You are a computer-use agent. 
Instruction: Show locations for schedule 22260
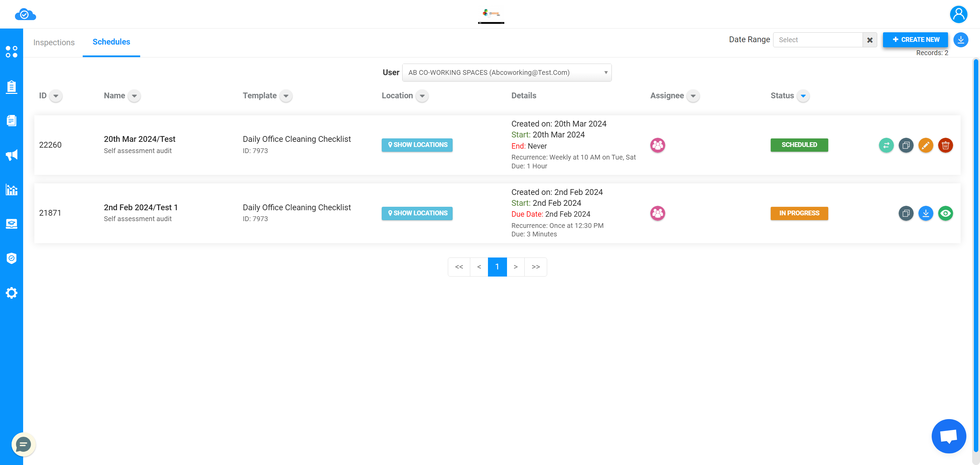tap(417, 145)
